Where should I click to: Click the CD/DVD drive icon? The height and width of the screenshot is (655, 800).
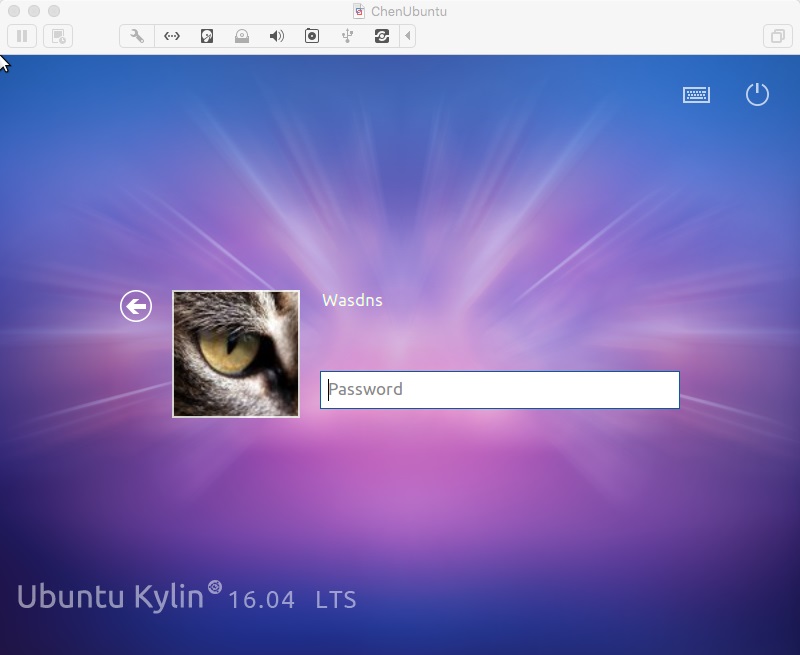click(242, 36)
